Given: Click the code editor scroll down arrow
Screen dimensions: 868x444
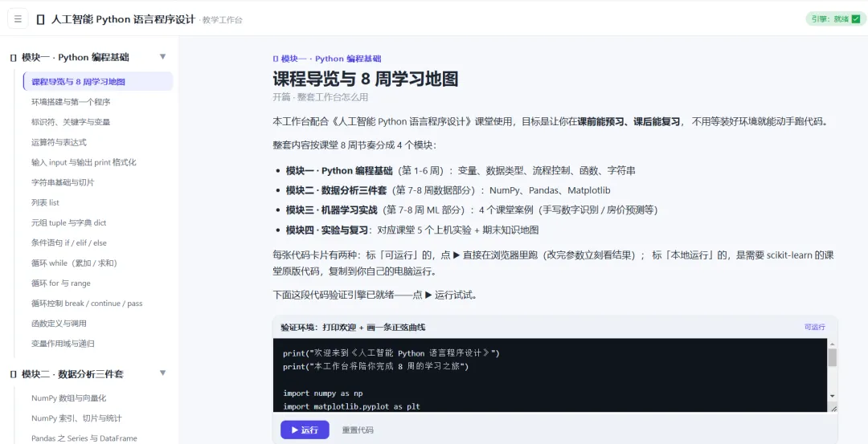Looking at the screenshot, I should 832,396.
